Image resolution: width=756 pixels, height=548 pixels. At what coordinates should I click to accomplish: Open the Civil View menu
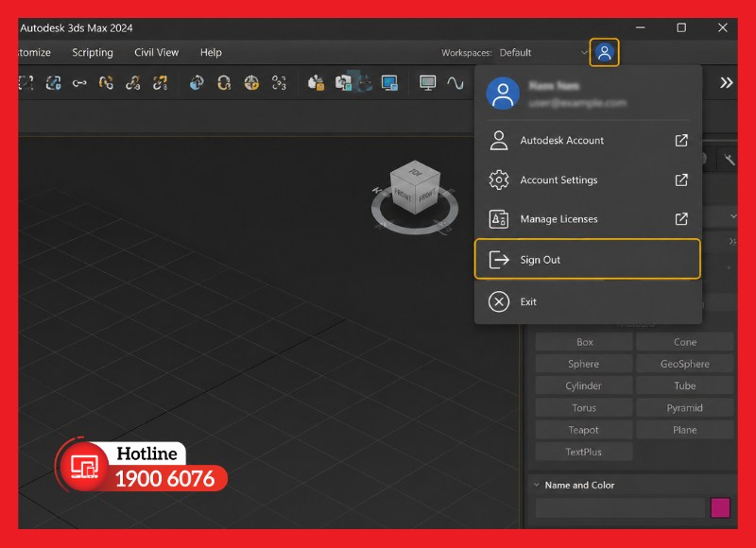156,53
